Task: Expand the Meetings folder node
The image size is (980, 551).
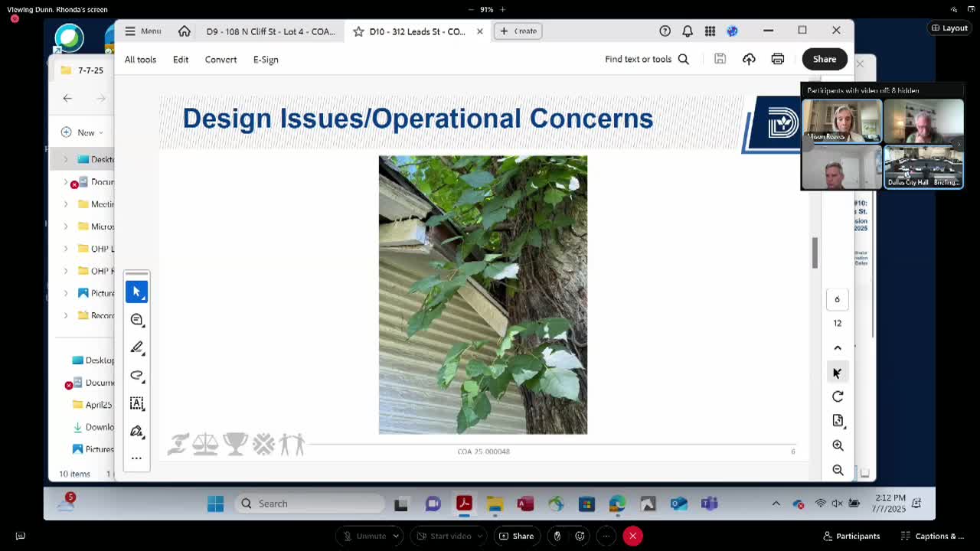Action: [65, 204]
